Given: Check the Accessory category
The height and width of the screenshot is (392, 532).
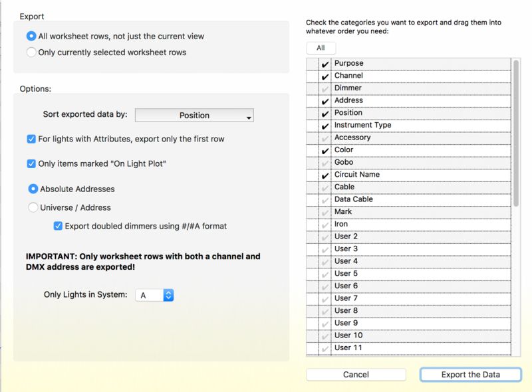Looking at the screenshot, I should pyautogui.click(x=325, y=138).
